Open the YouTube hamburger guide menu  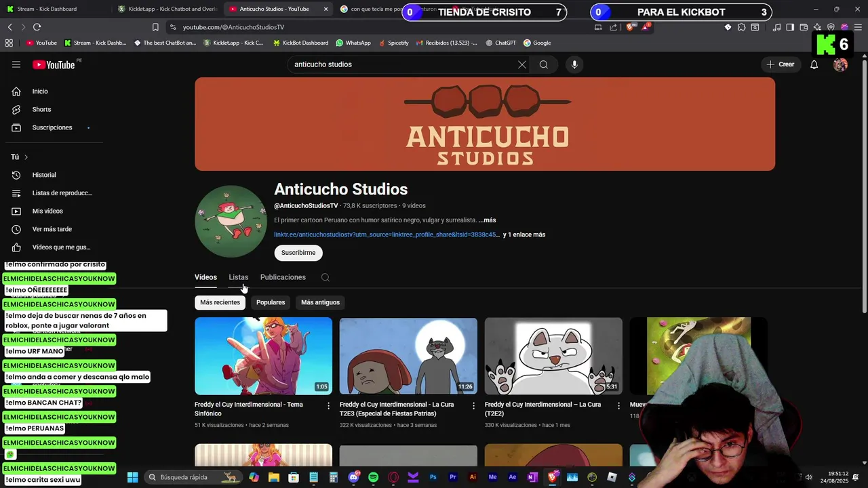point(16,64)
